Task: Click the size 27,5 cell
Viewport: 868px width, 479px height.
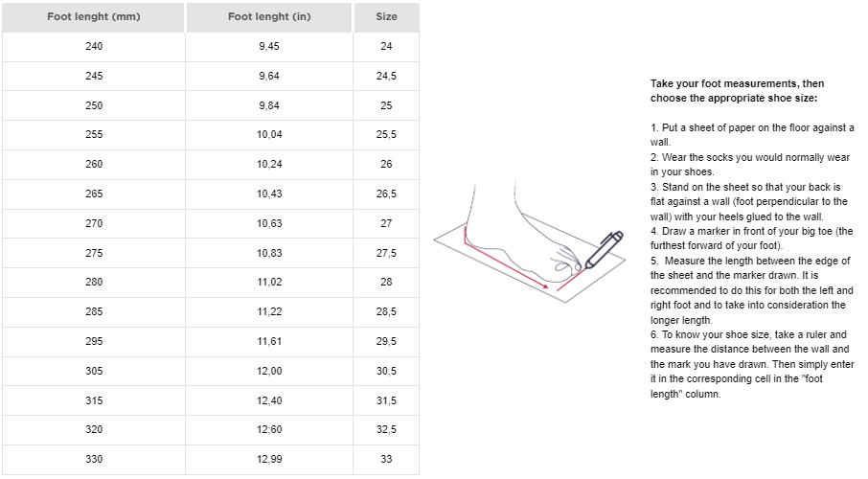Action: click(x=386, y=253)
